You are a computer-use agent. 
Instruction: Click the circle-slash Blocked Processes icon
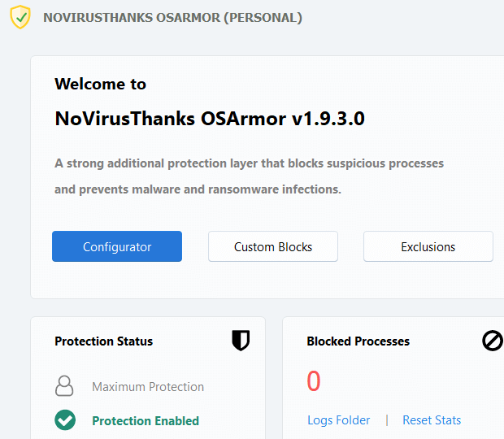[x=493, y=341]
